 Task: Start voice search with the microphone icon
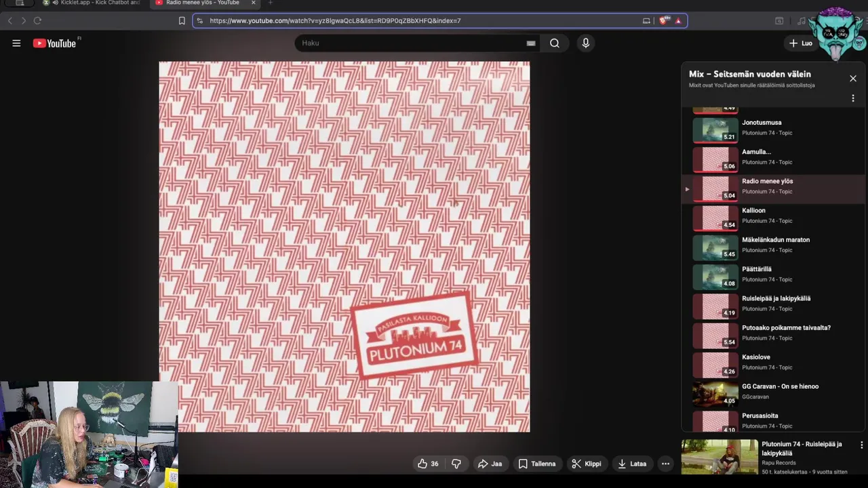click(x=586, y=43)
